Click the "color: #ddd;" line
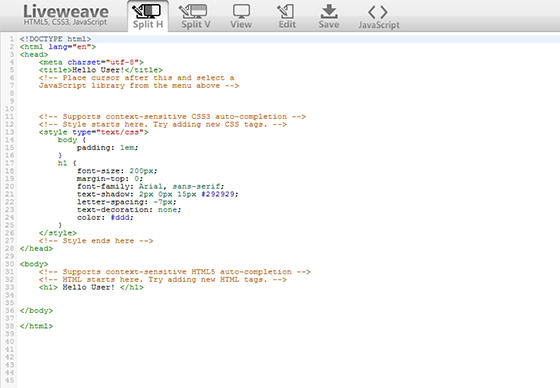The image size is (560, 388). [105, 218]
